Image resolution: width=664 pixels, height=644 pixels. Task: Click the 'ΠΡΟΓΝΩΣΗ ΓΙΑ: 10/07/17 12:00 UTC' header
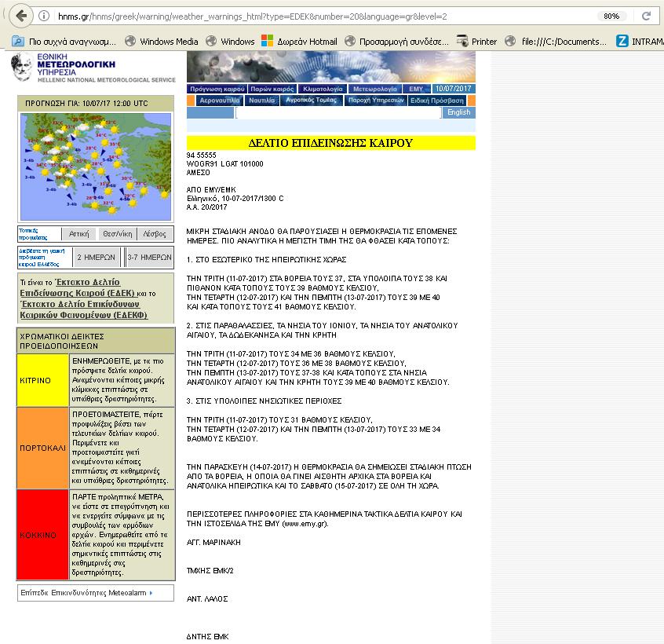[x=96, y=104]
